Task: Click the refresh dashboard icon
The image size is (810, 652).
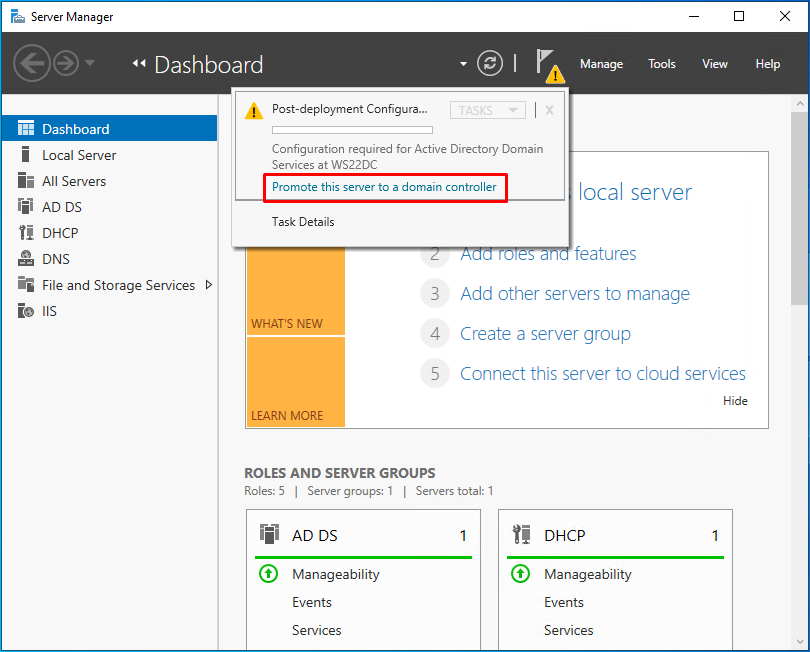Action: 489,64
